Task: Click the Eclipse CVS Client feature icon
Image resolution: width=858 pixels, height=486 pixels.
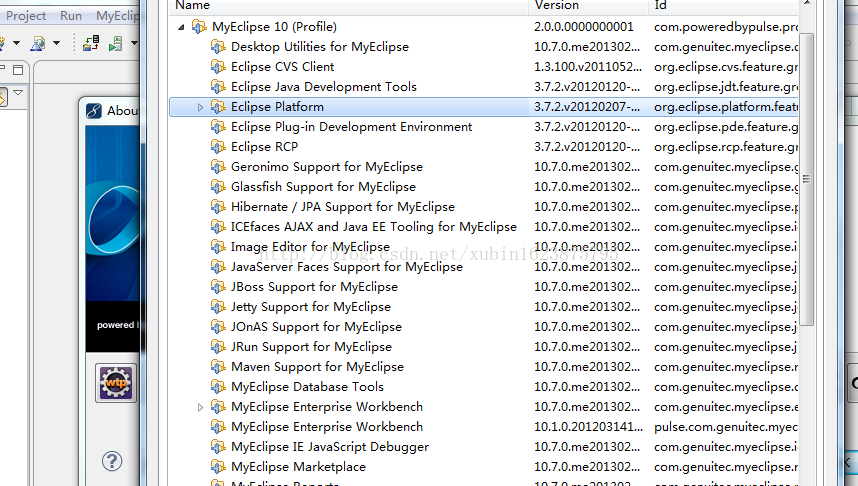Action: [x=218, y=67]
